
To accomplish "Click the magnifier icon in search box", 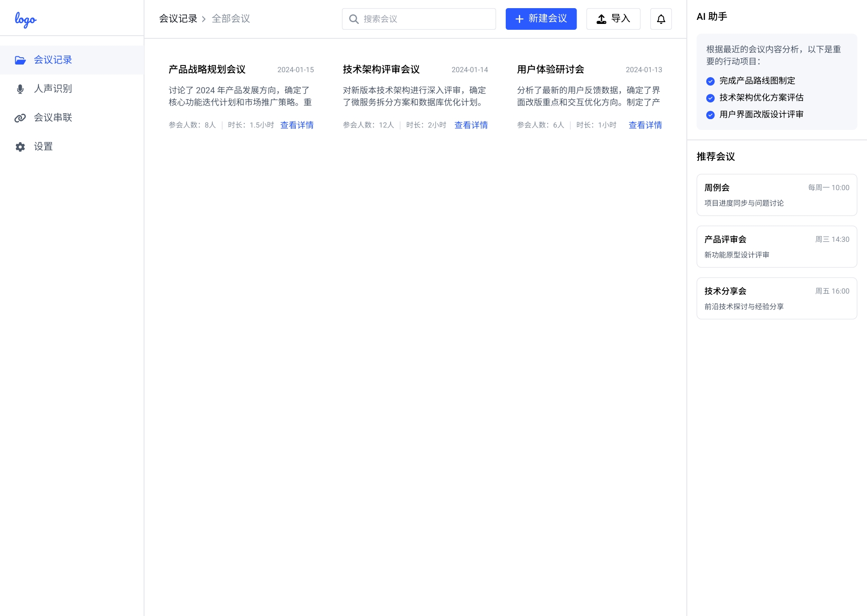I will (354, 19).
